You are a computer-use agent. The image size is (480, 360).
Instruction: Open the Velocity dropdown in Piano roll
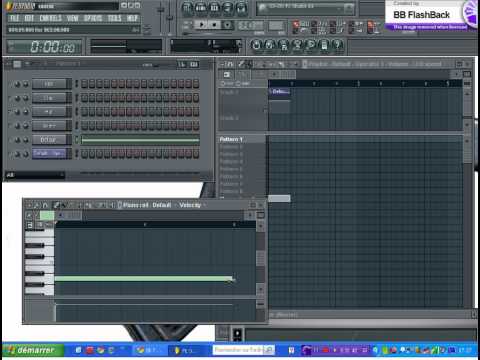(x=192, y=205)
